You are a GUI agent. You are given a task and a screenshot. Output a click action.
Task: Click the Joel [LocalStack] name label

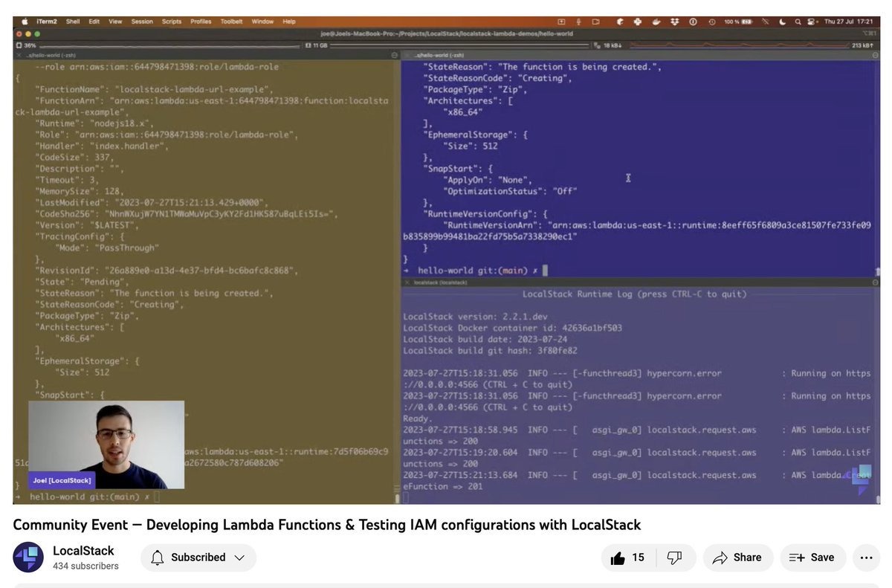pyautogui.click(x=62, y=480)
